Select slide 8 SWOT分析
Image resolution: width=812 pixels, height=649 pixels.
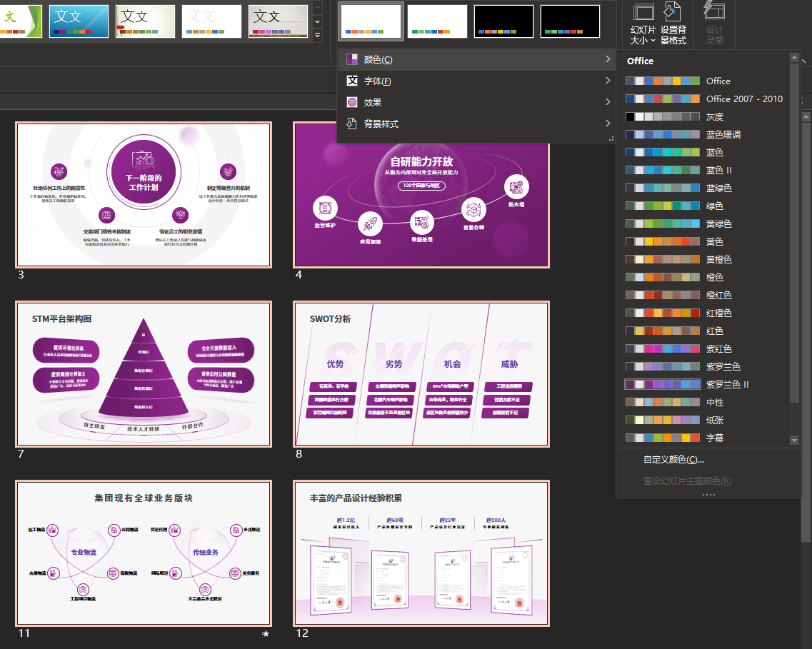[x=421, y=373]
